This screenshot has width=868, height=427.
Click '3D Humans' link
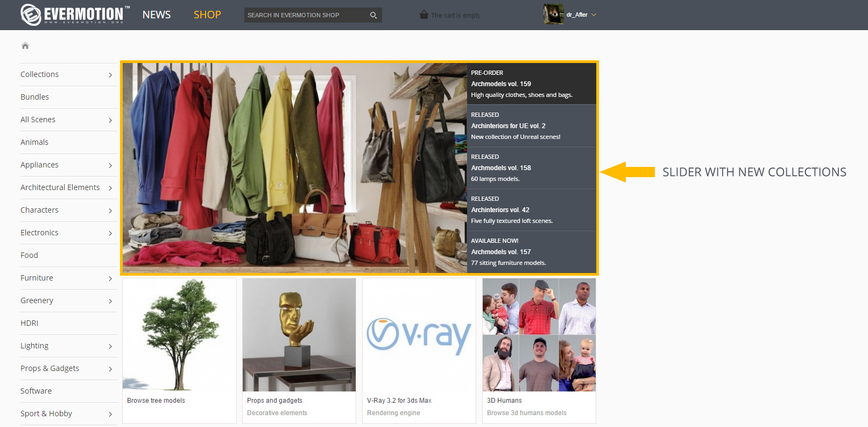[504, 401]
